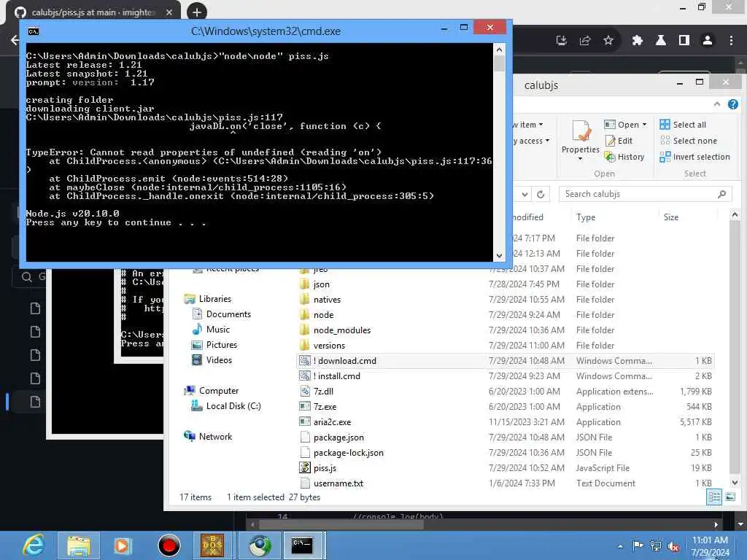747x560 pixels.
Task: Click Select all in the ribbon
Action: 683,124
